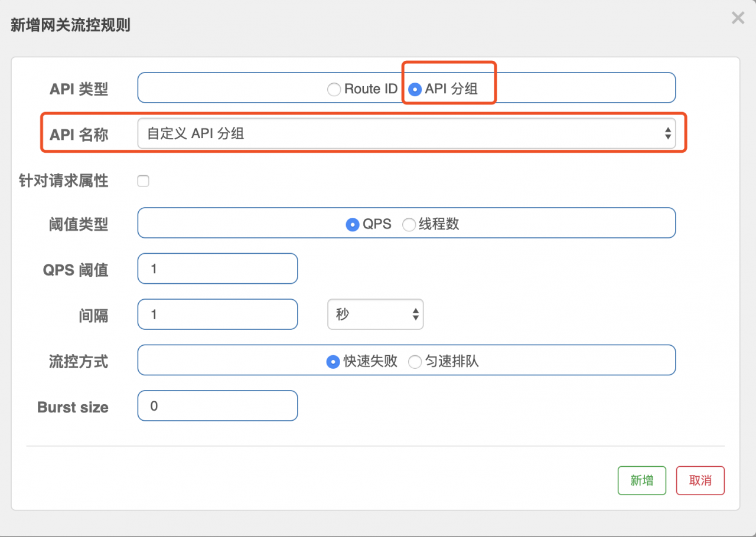This screenshot has width=756, height=537.
Task: Click the 流控方式 label
Action: [79, 361]
